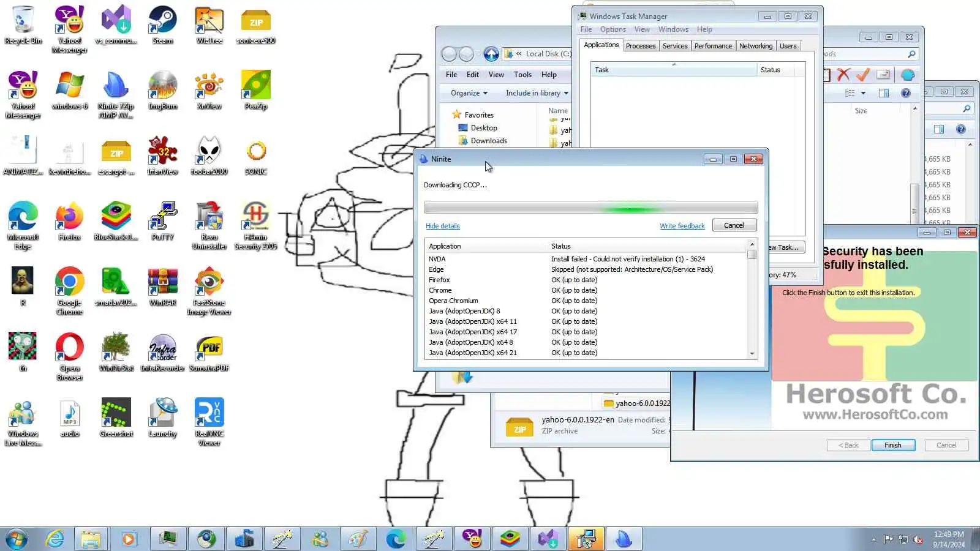Open Revo Uninstaller from the desktop

pyautogui.click(x=209, y=226)
